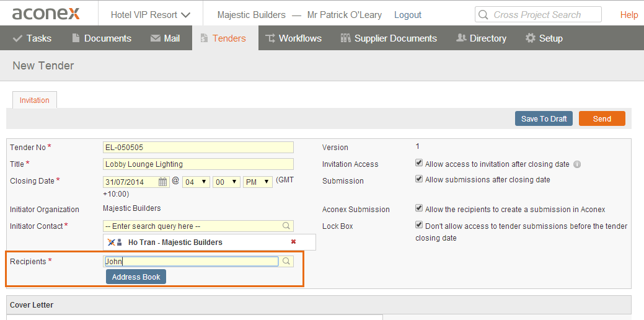Uncheck Allow access to invitation after closing
This screenshot has height=320, width=644.
pos(419,162)
